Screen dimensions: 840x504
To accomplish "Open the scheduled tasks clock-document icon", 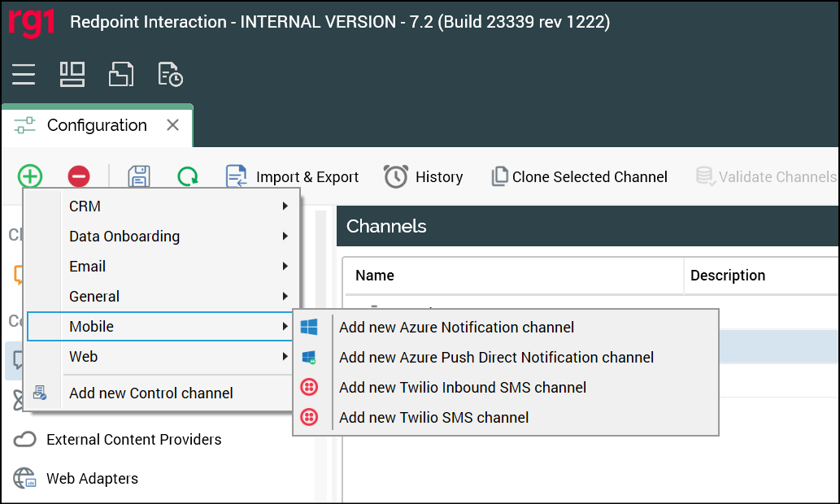I will (170, 75).
